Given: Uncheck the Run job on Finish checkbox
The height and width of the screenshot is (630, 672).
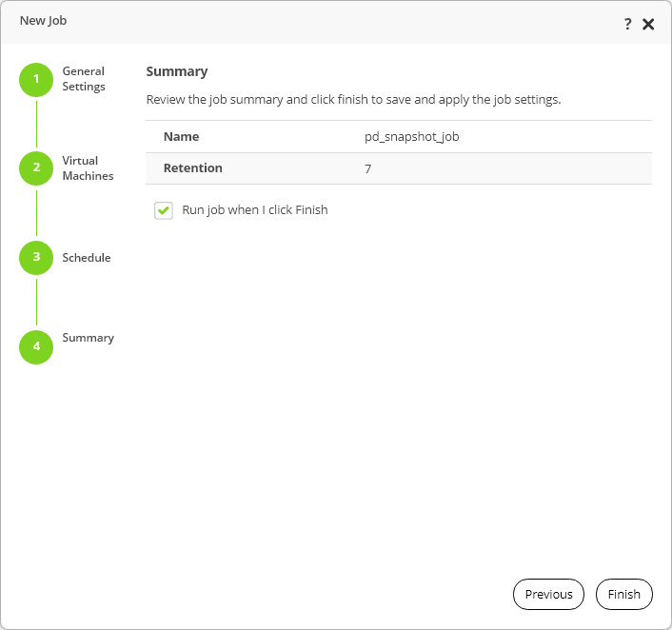Looking at the screenshot, I should click(163, 210).
